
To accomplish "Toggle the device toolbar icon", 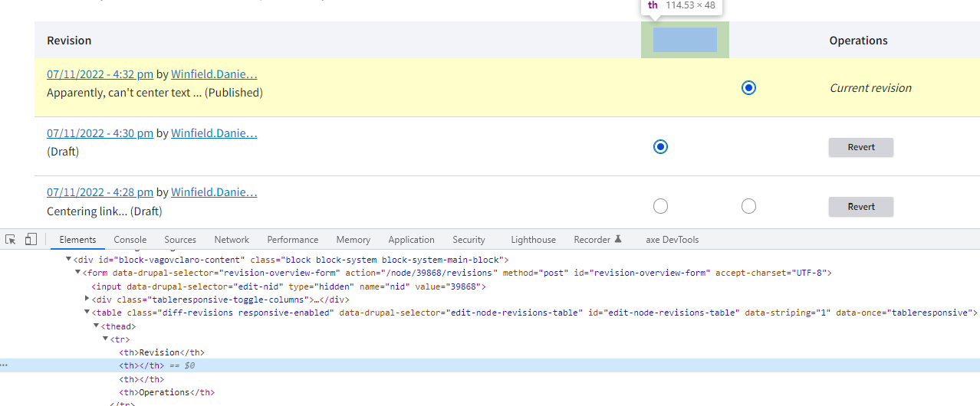I will click(x=31, y=240).
